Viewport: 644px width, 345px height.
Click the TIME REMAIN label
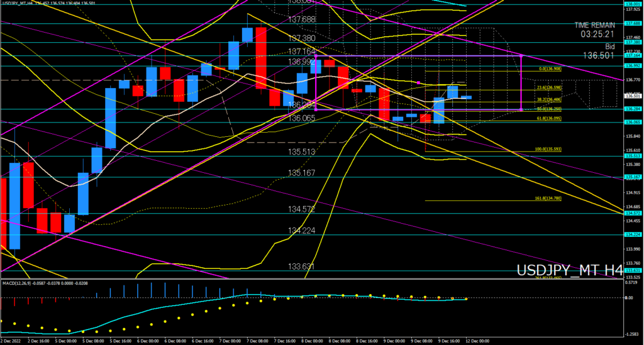click(x=594, y=25)
